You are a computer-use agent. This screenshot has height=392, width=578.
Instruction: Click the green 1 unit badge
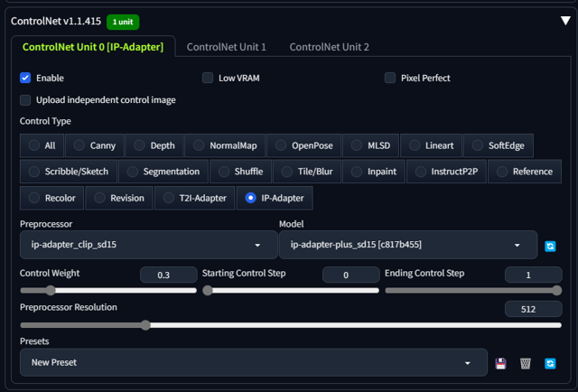tap(123, 22)
